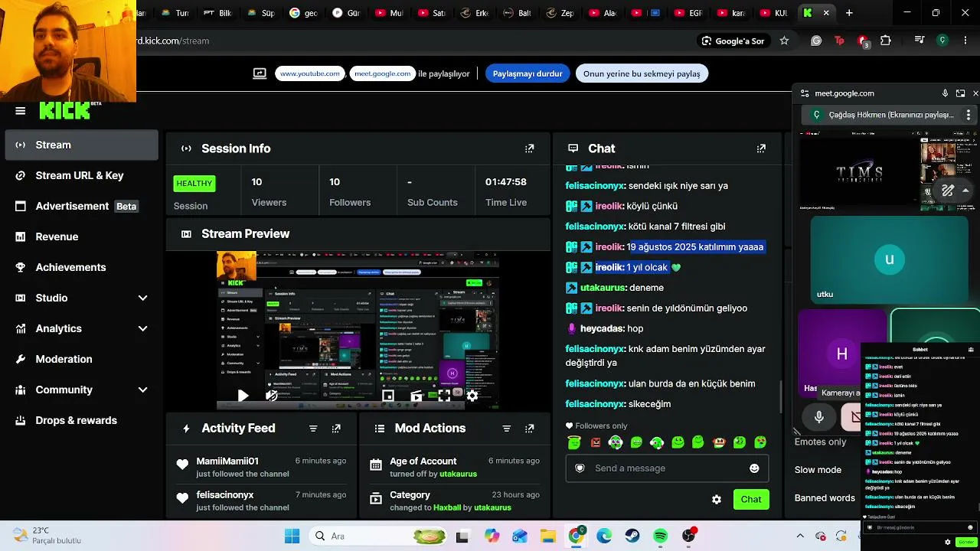Open the browser Extensions puzzle icon

click(886, 41)
